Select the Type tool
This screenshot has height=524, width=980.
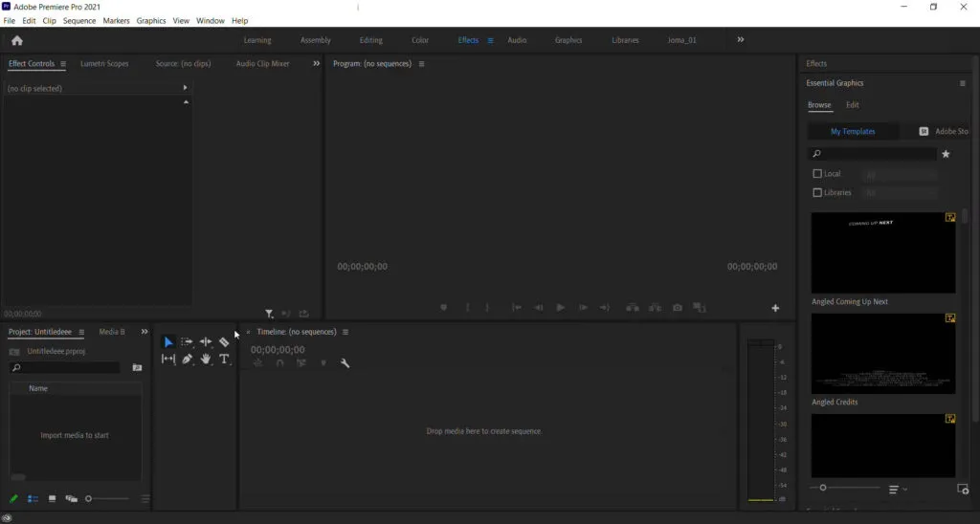point(224,360)
